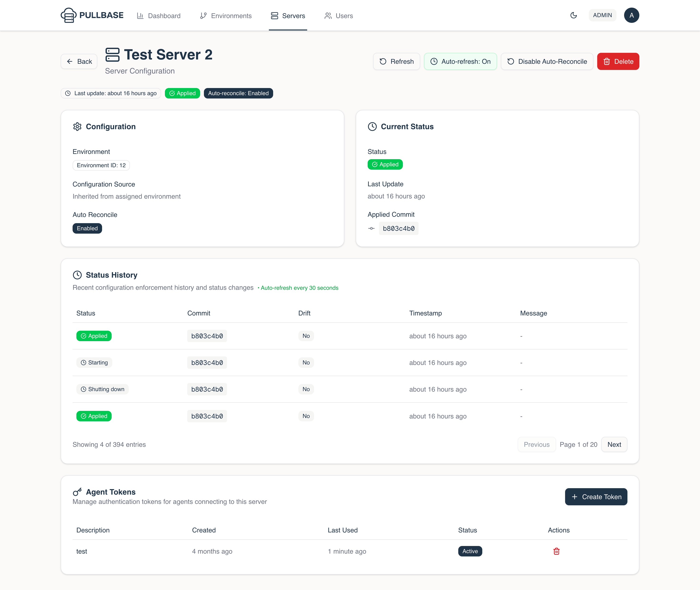
Task: Click the clock icon in Status History header
Action: coord(77,275)
